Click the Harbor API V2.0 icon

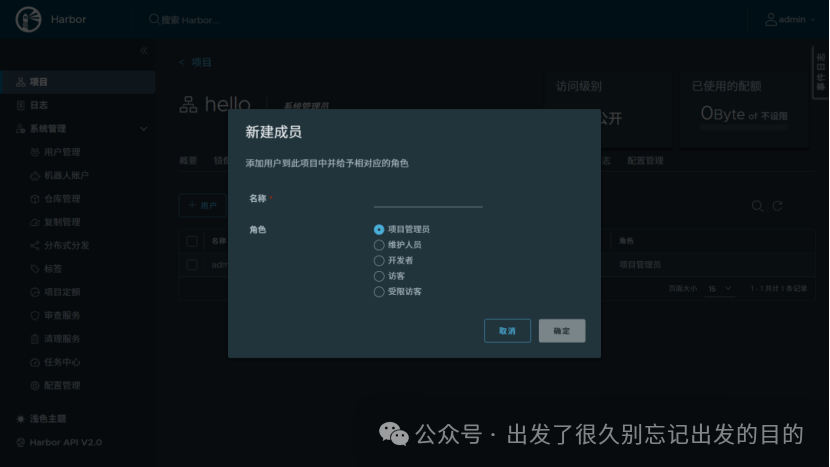[21, 442]
